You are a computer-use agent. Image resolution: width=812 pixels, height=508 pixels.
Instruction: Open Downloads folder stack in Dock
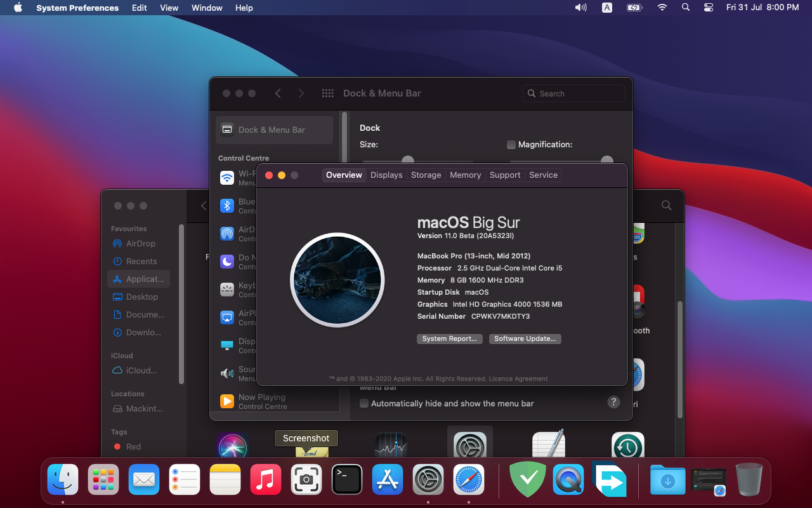click(668, 480)
